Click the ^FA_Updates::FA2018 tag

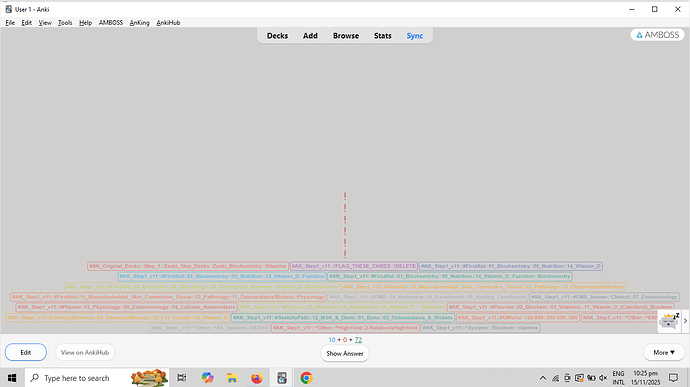(209, 328)
